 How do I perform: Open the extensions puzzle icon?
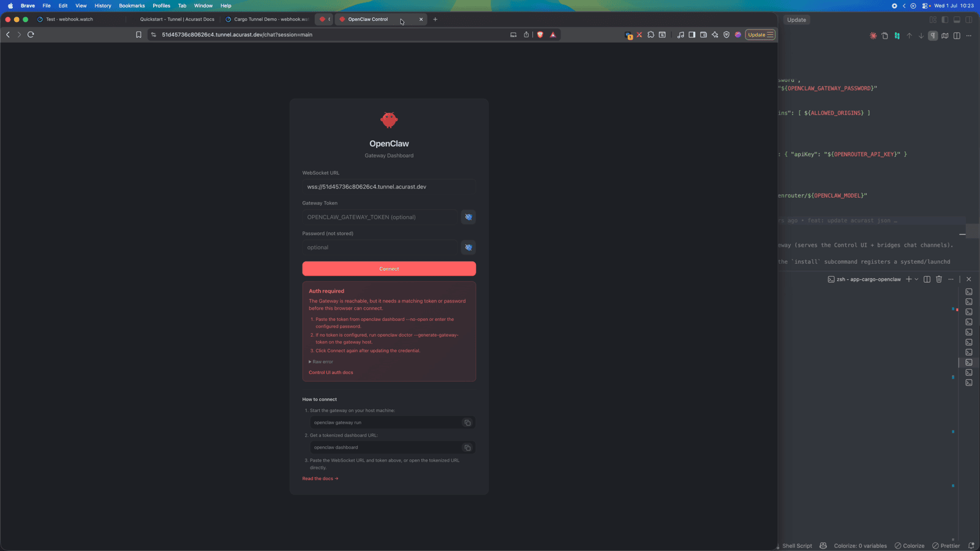point(650,35)
